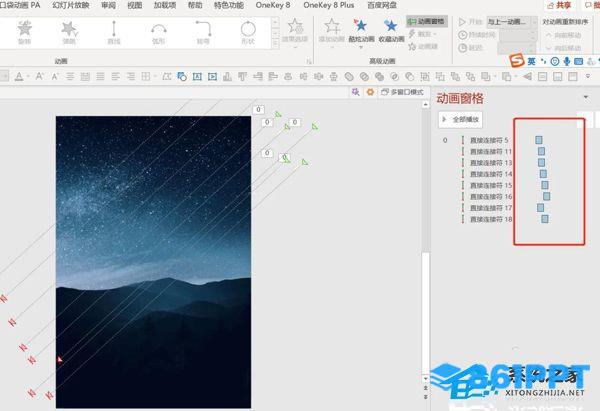Click 向前移动 move earlier button

[563, 35]
